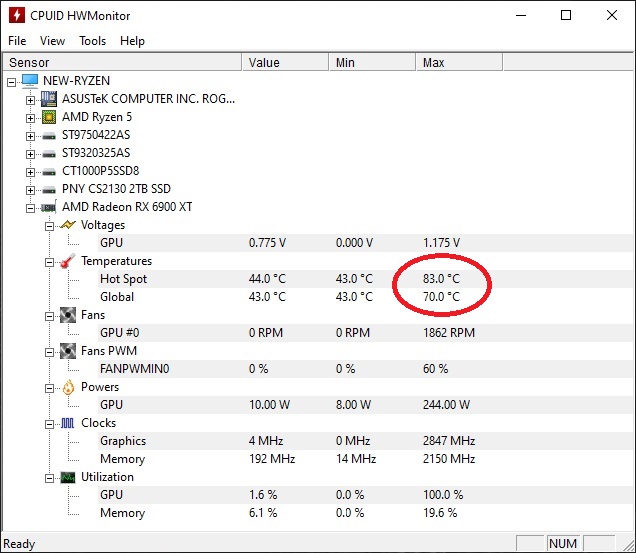
Task: Collapse the Clocks group
Action: (x=49, y=424)
